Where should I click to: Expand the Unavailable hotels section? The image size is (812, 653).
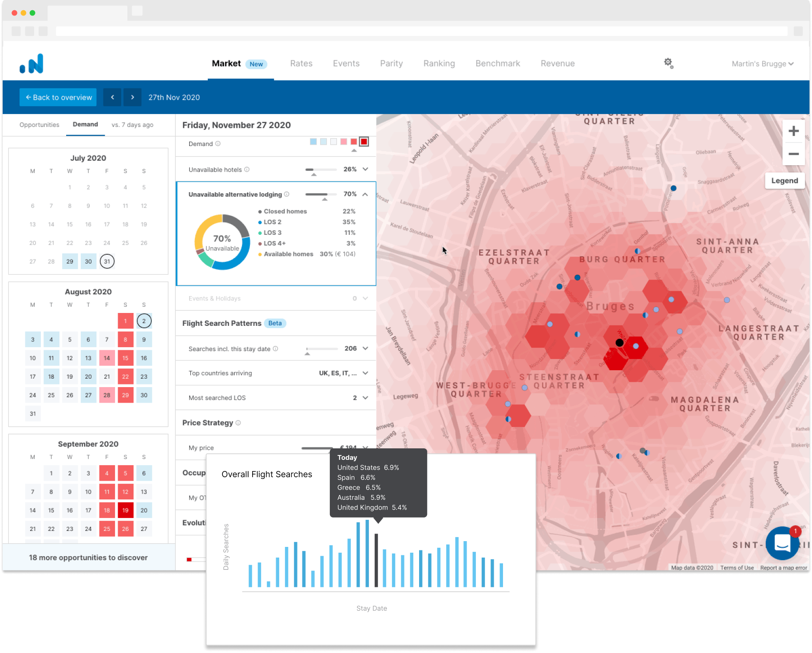click(365, 169)
